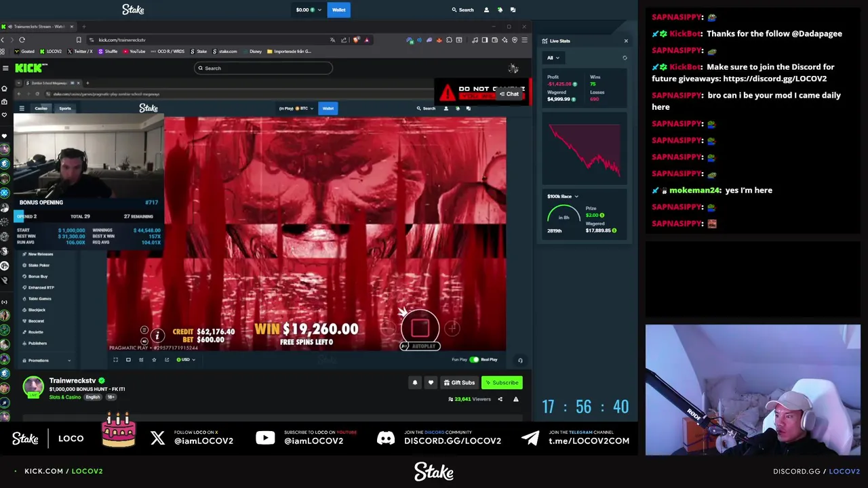Open embedded Stake hamburger menu
Viewport: 868px width, 488px height.
click(22, 108)
